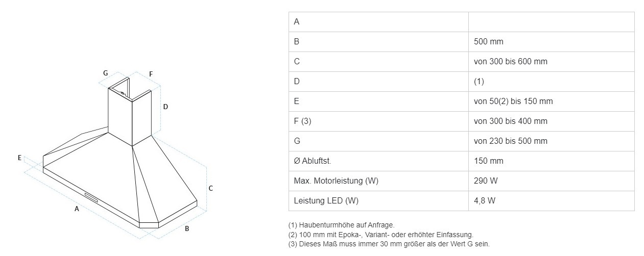Click dimension label G above the chimney
The width and height of the screenshot is (644, 256).
(x=105, y=73)
